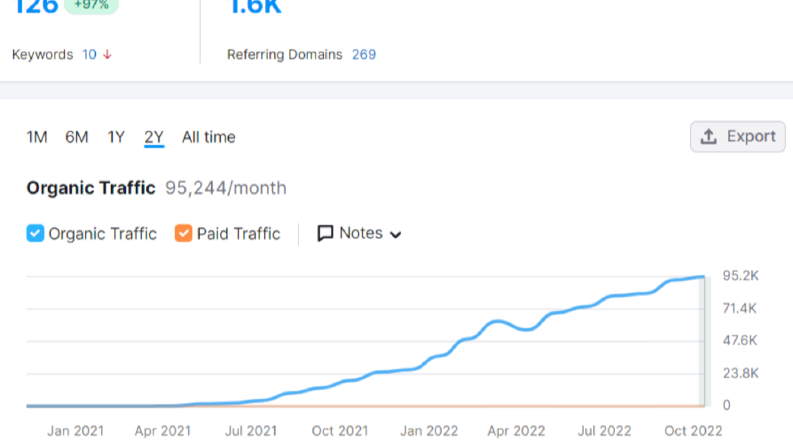793x446 pixels.
Task: Switch to All time range
Action: click(208, 137)
